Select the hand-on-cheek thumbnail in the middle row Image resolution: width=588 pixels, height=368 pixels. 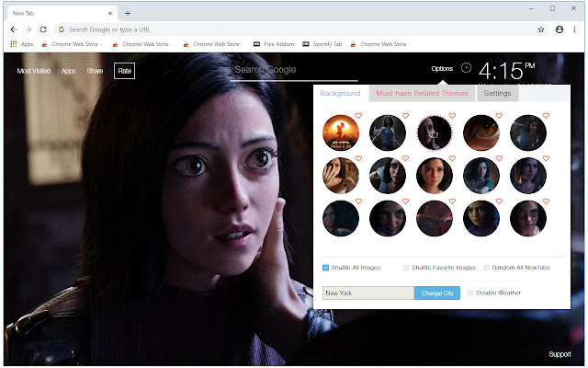[x=341, y=176]
